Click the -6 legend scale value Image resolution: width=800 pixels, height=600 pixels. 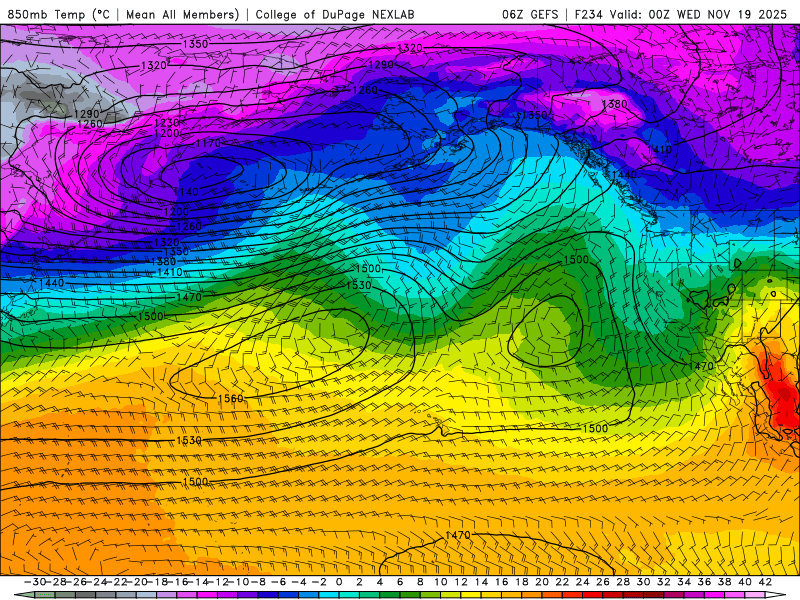point(279,582)
